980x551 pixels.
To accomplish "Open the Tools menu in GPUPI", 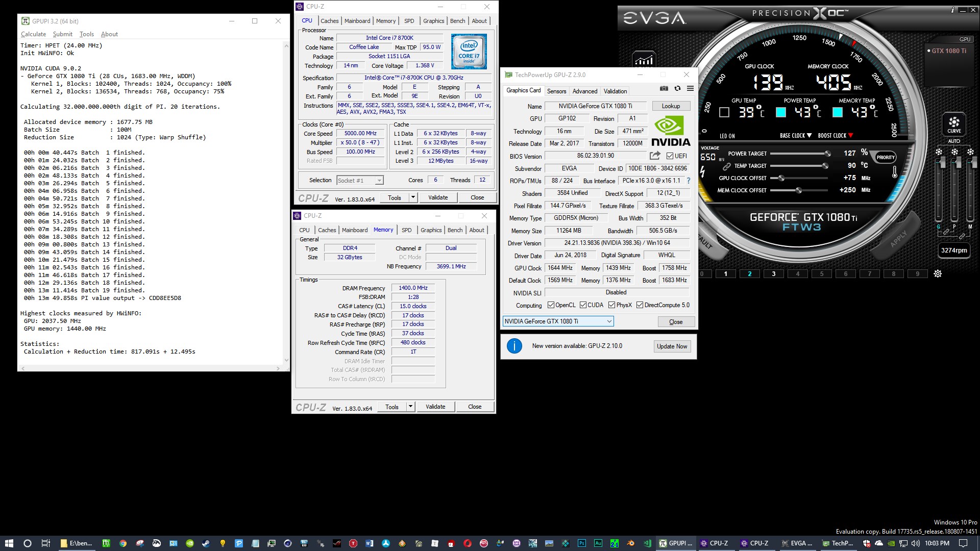I will [87, 34].
